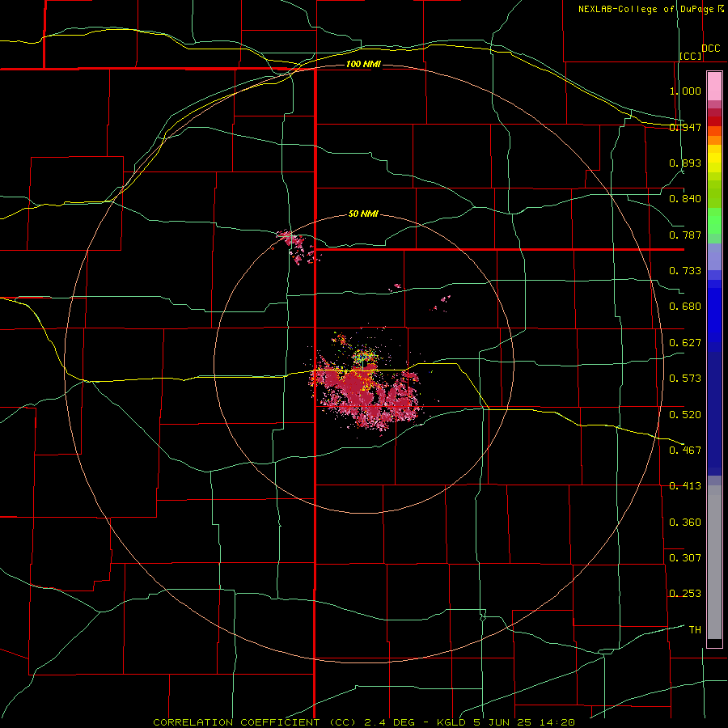
Task: Click the DCC label above the color scale
Action: point(710,49)
